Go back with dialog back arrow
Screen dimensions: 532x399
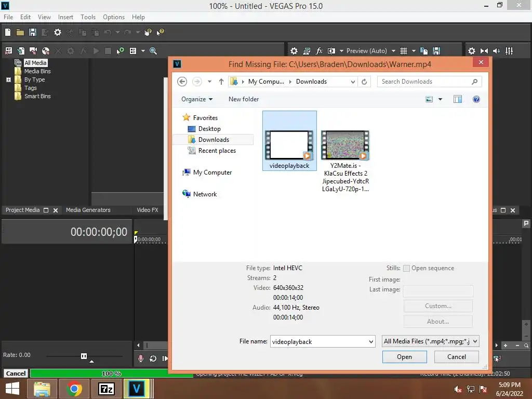click(182, 82)
